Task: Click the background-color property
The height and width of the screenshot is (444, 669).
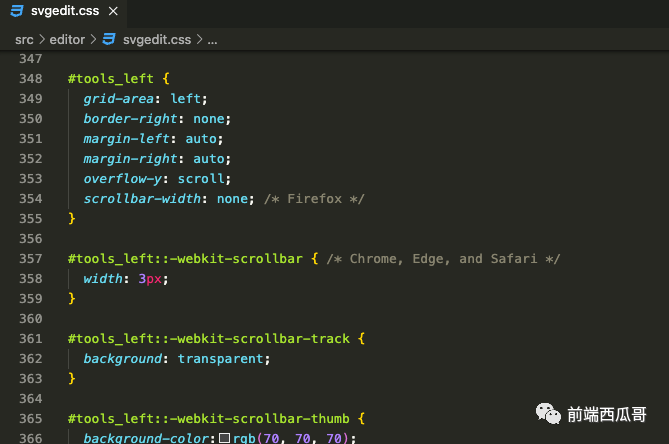Action: [x=146, y=438]
